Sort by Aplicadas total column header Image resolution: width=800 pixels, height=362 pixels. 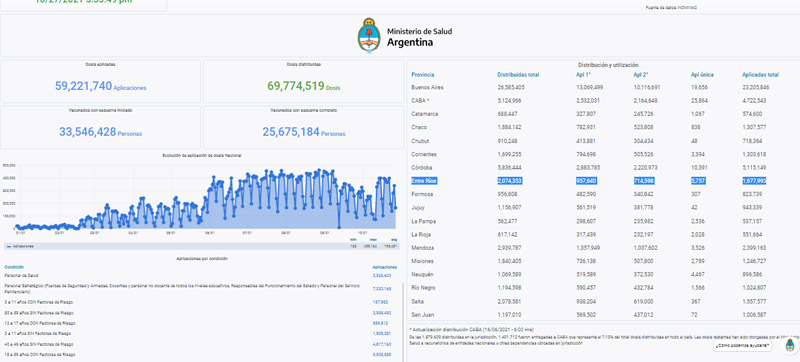[x=760, y=75]
